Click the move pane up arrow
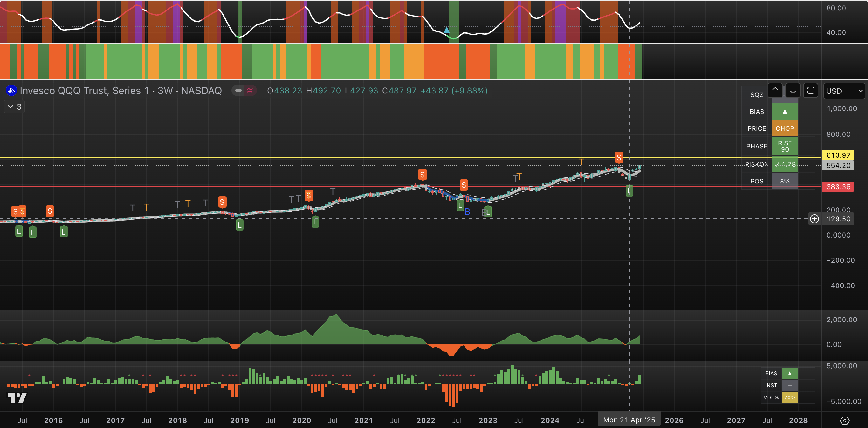868x428 pixels. pyautogui.click(x=775, y=90)
